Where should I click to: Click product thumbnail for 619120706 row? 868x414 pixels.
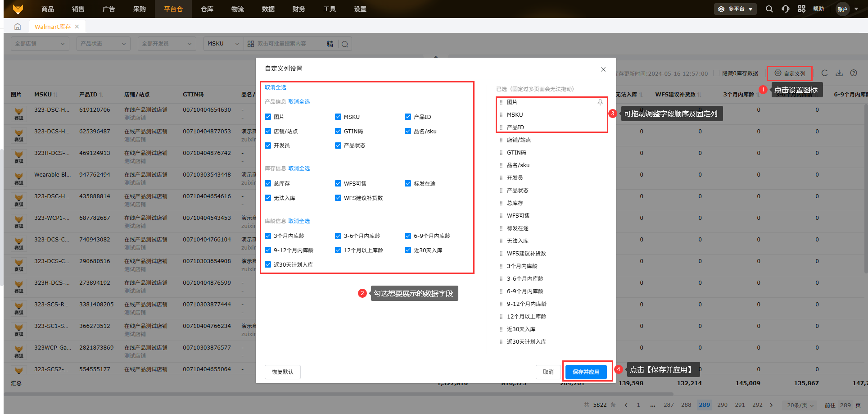tap(19, 114)
